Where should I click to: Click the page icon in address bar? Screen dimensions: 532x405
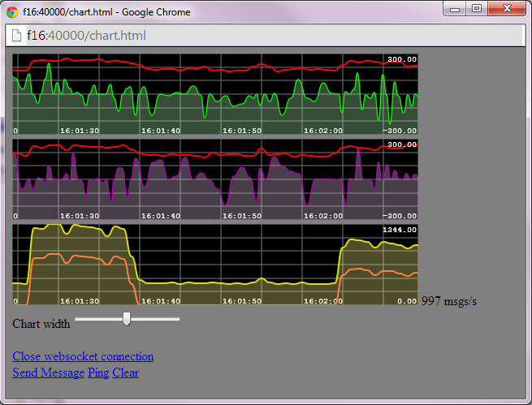(x=16, y=35)
